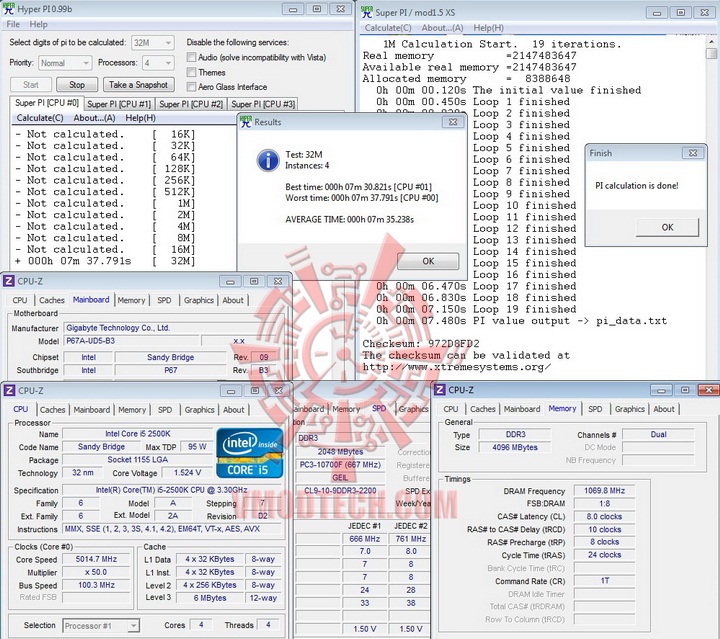
Task: Close the Results dialog with X button
Action: 453,122
